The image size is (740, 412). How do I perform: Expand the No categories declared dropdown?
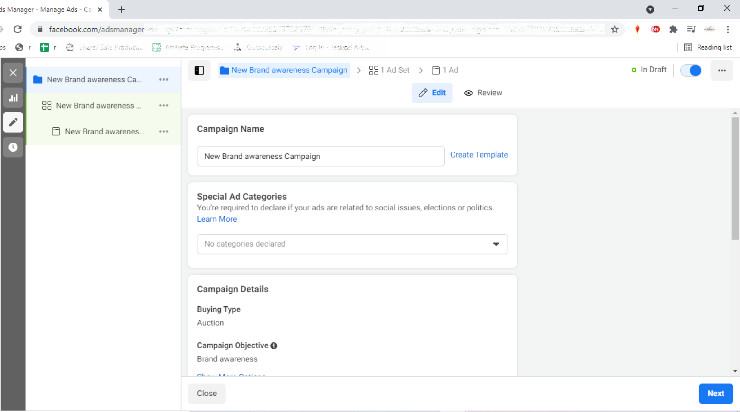pyautogui.click(x=352, y=244)
